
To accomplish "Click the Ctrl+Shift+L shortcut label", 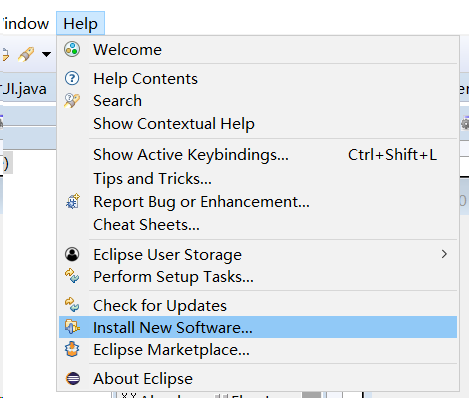I will [x=392, y=155].
